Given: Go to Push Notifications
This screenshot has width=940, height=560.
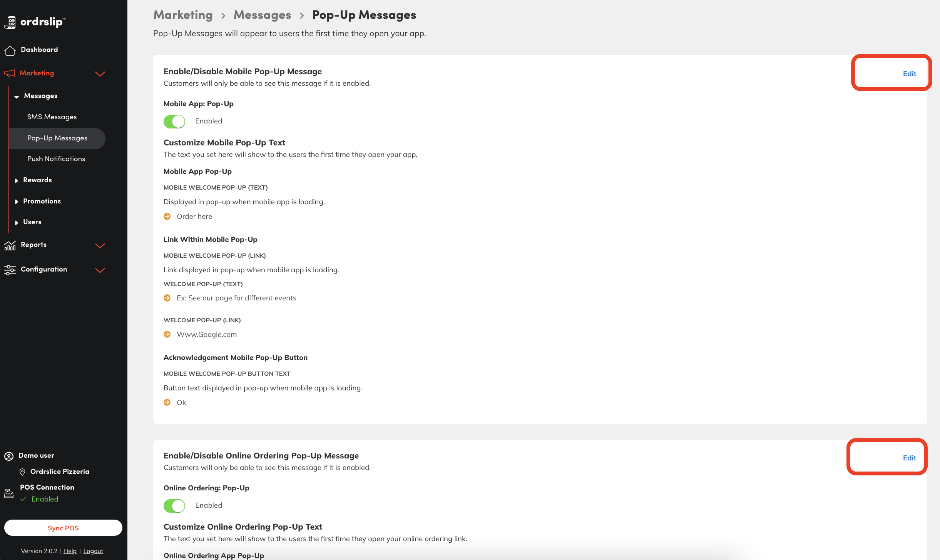Looking at the screenshot, I should tap(56, 159).
